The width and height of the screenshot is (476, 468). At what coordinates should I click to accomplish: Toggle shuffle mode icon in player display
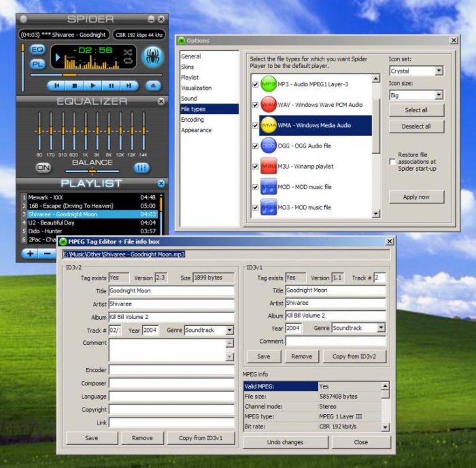[x=128, y=52]
